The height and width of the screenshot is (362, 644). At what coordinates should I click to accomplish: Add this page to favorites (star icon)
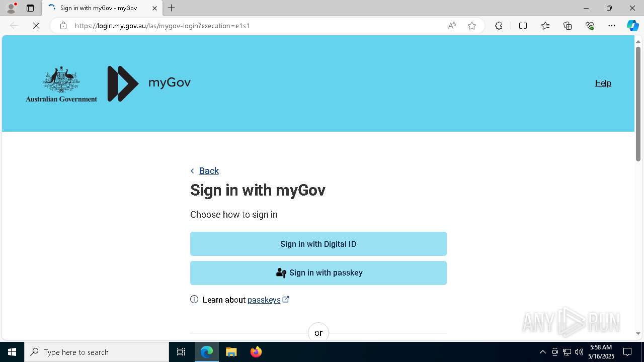(x=472, y=26)
